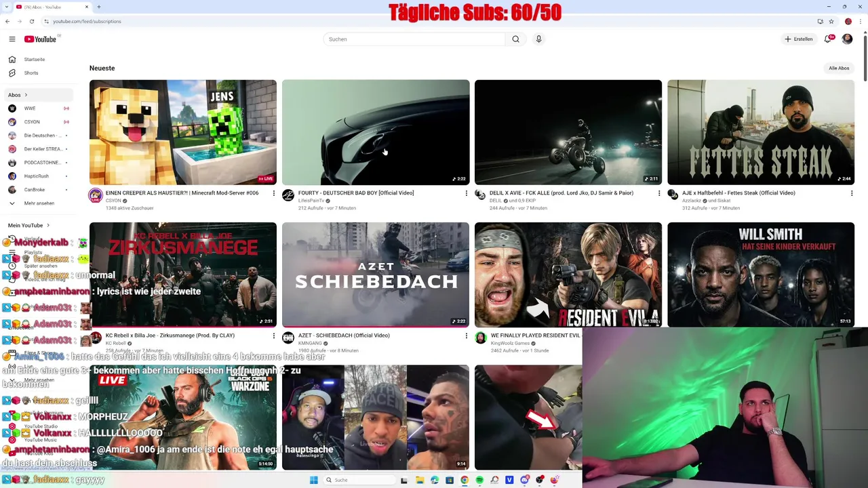This screenshot has height=488, width=868.
Task: Open DELIL X AVIE FCK ALLE thumbnail
Action: (x=568, y=132)
